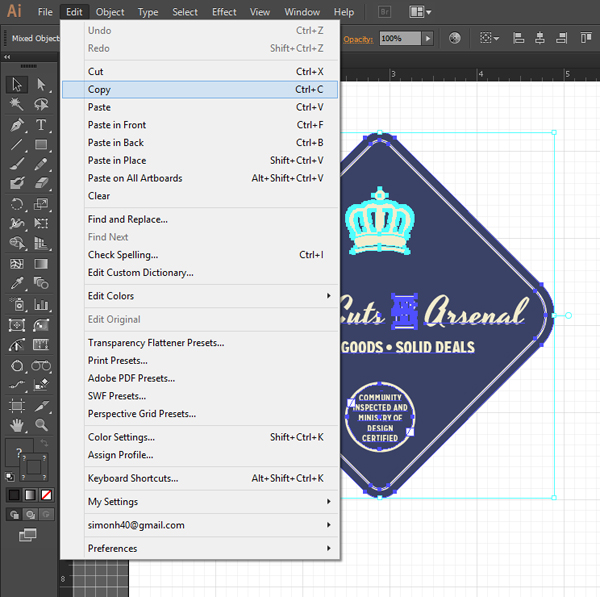Change Screen Mode at toolbar bottom
Viewport: 600px width, 597px height.
(x=28, y=535)
